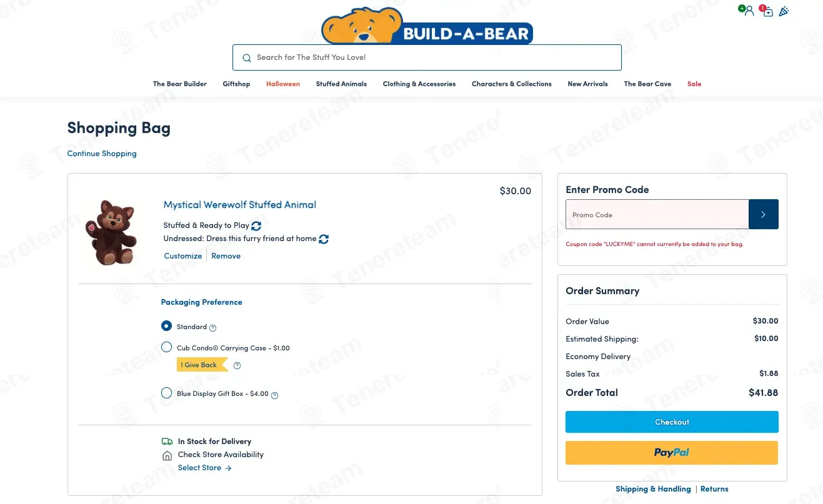Click the $41.88 order total amount
The width and height of the screenshot is (823, 504).
click(x=763, y=393)
